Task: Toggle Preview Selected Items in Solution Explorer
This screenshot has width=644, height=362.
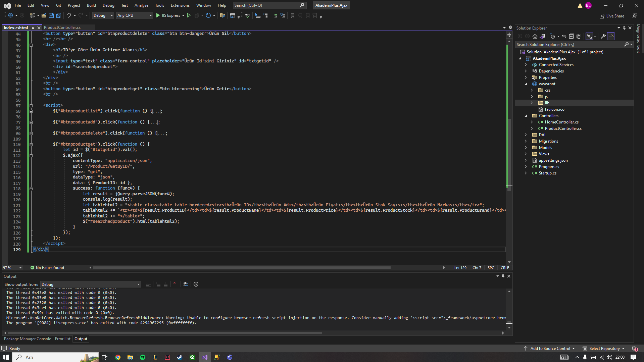Action: (x=611, y=36)
